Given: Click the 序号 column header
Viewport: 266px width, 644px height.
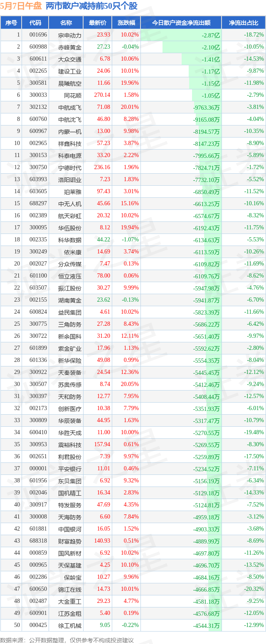Looking at the screenshot, I should (11, 23).
